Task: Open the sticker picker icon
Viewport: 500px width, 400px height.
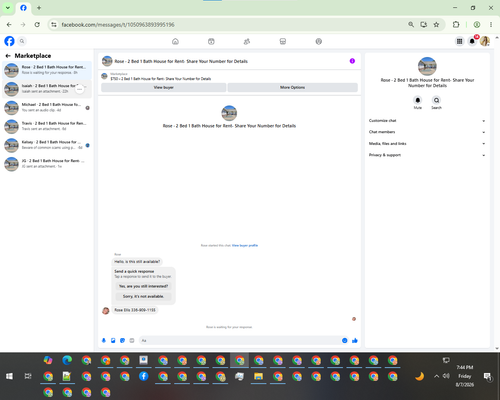Action: [x=122, y=340]
